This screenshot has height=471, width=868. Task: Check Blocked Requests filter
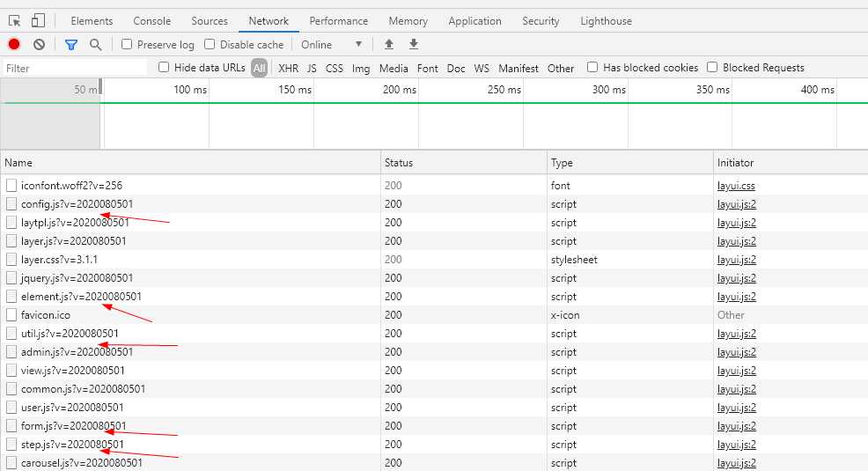pyautogui.click(x=712, y=68)
